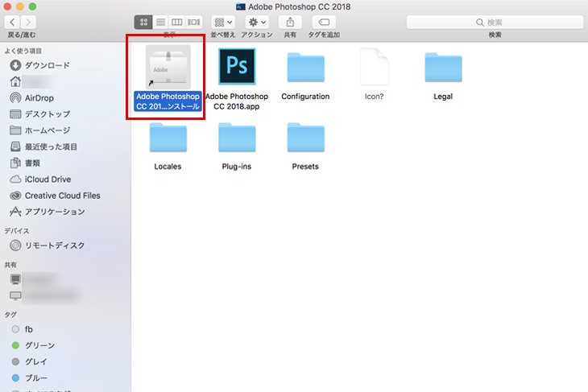This screenshot has width=588, height=392.
Task: Click the Adobe Photoshop CC 2018 window title
Action: coord(300,6)
